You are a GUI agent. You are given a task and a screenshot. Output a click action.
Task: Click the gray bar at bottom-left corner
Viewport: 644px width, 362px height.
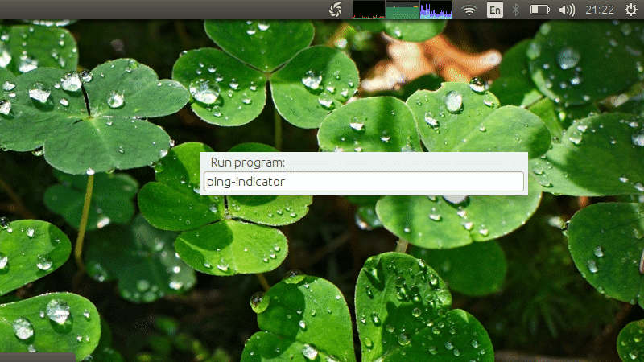(x=38, y=357)
